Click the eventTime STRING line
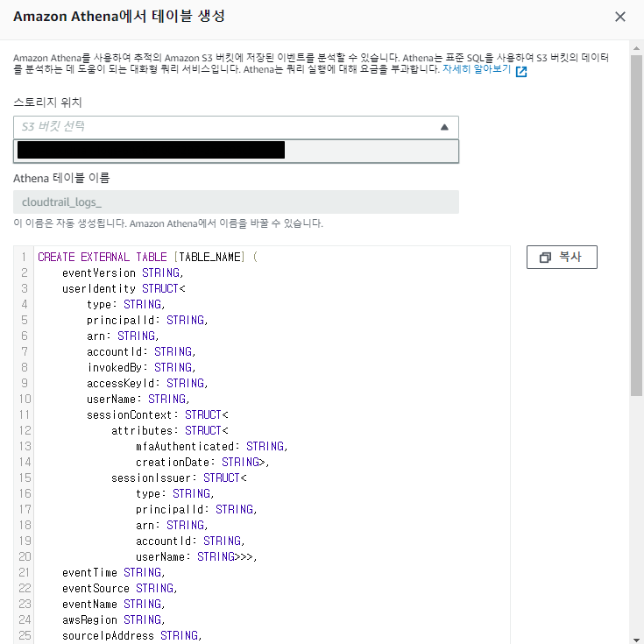The image size is (644, 644). (114, 572)
